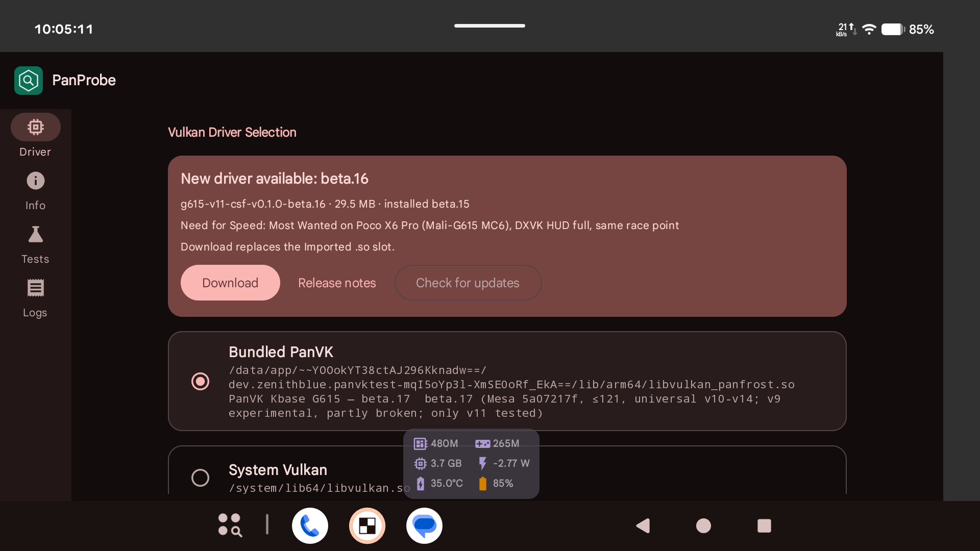Open the Driver tab in sidebar
This screenshot has width=980, height=551.
tap(35, 135)
